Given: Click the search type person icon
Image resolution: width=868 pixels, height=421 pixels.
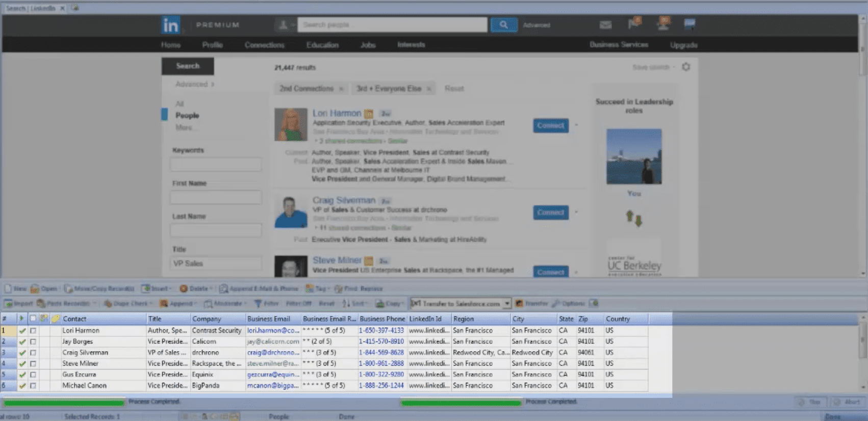Looking at the screenshot, I should click(x=283, y=25).
